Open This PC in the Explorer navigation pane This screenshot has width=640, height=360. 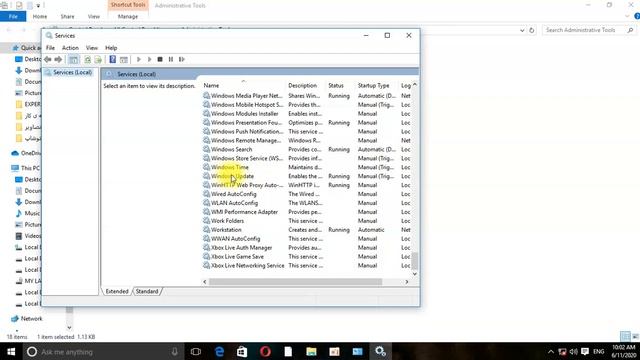tap(30, 168)
